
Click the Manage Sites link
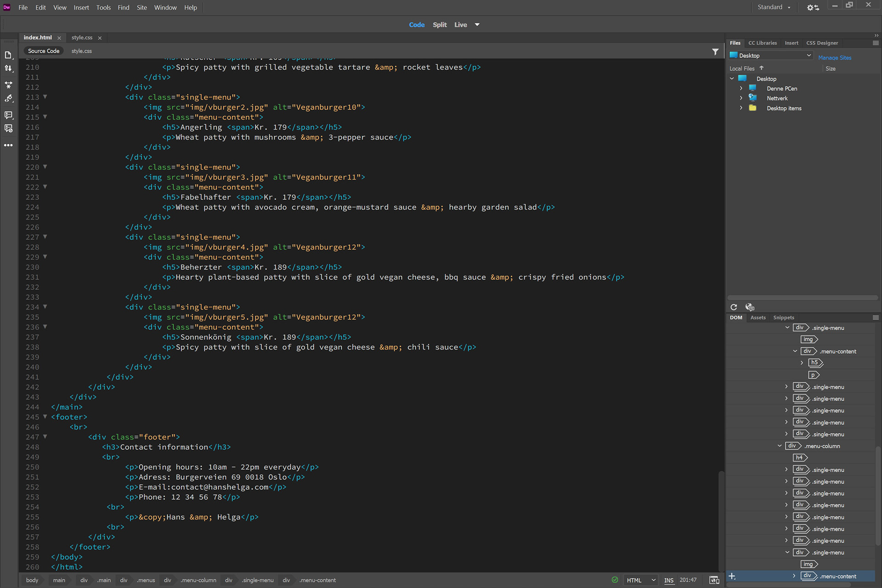pos(835,57)
